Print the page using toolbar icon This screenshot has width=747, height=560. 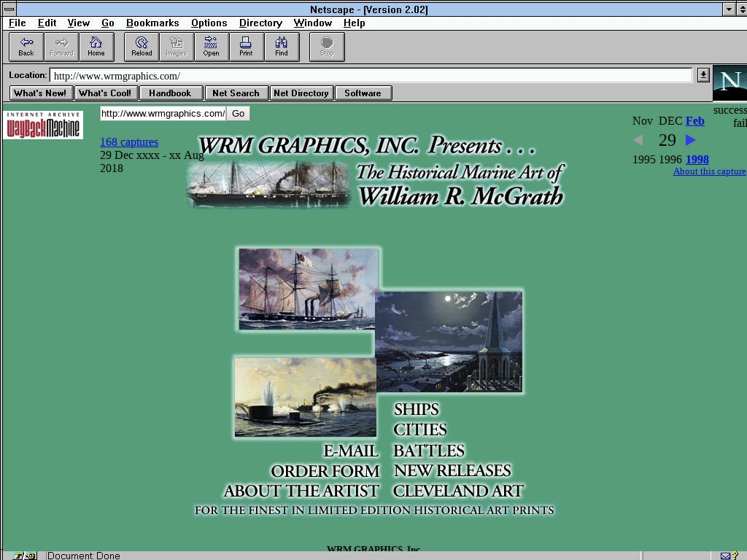[246, 47]
